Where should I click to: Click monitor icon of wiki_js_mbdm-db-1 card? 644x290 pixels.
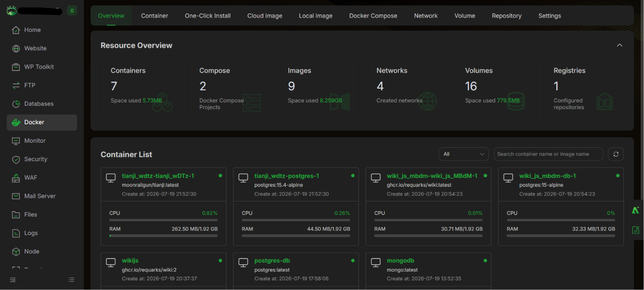[x=508, y=178]
